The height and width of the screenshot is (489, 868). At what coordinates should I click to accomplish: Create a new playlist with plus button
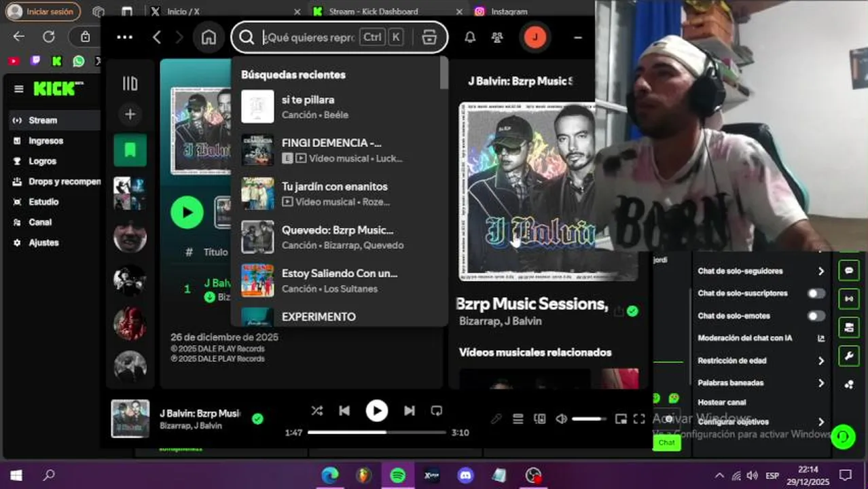click(130, 115)
